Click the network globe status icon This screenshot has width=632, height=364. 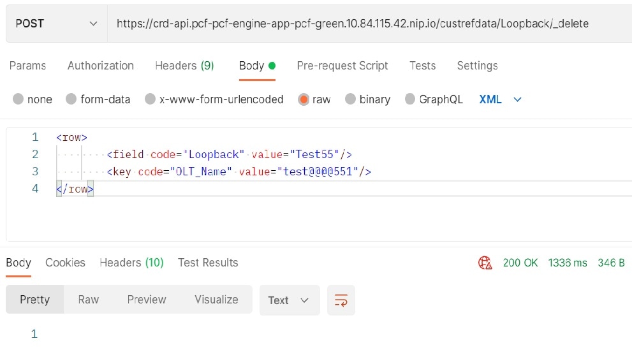click(x=485, y=263)
